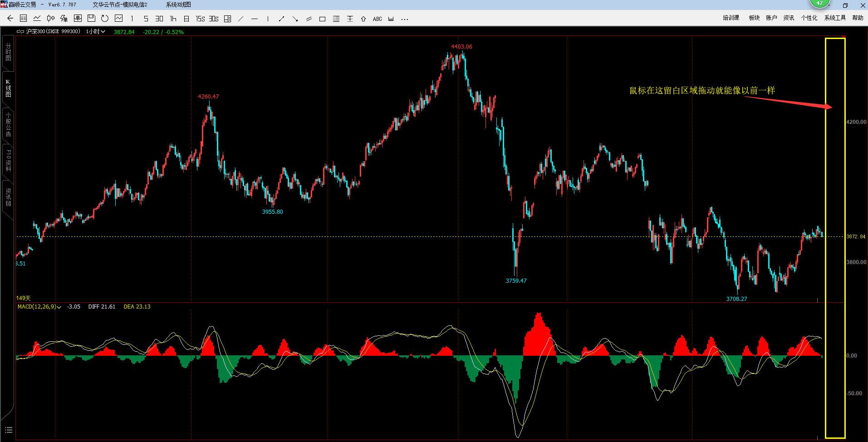Image resolution: width=868 pixels, height=442 pixels.
Task: Select the parallel lines drawing tool
Action: pyautogui.click(x=309, y=19)
